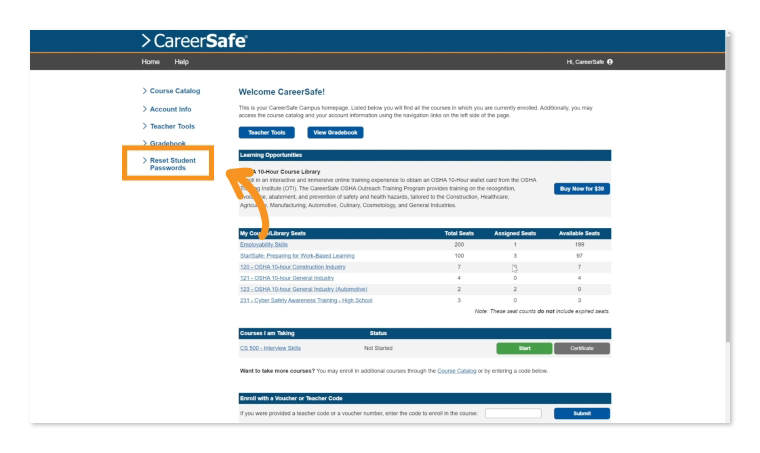
Task: Click the Total Seats column header
Action: point(459,234)
